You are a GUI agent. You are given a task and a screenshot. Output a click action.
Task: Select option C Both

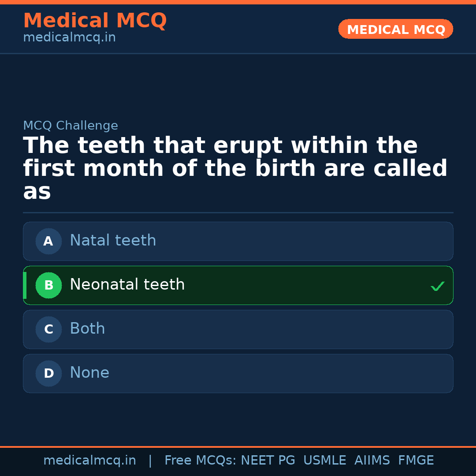pyautogui.click(x=238, y=329)
